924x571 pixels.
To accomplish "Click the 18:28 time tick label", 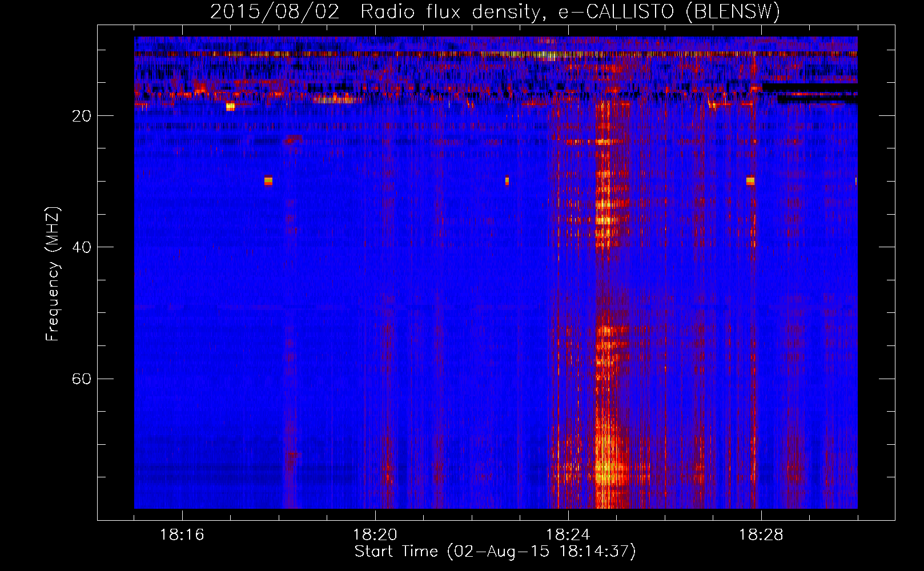I will (x=761, y=535).
